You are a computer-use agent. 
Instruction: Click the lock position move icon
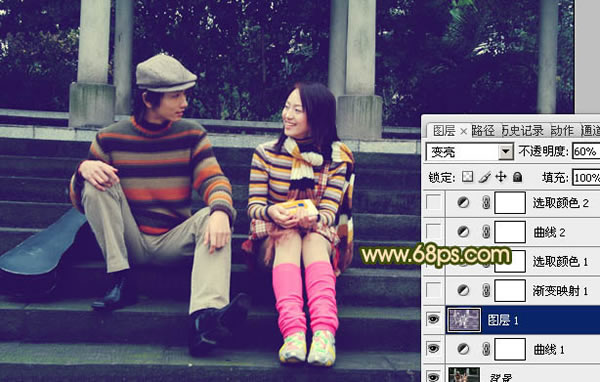(501, 177)
